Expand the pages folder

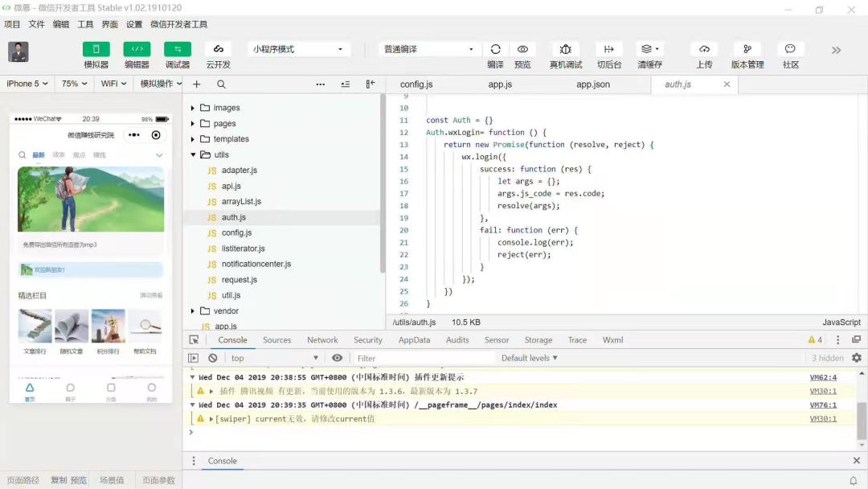click(x=224, y=124)
